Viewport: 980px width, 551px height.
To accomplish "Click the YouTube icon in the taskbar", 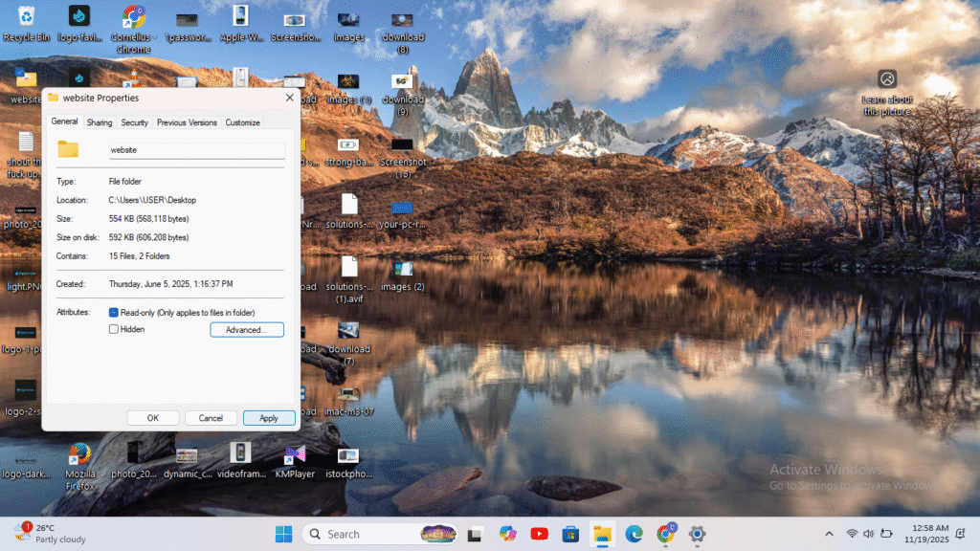I will pos(539,534).
